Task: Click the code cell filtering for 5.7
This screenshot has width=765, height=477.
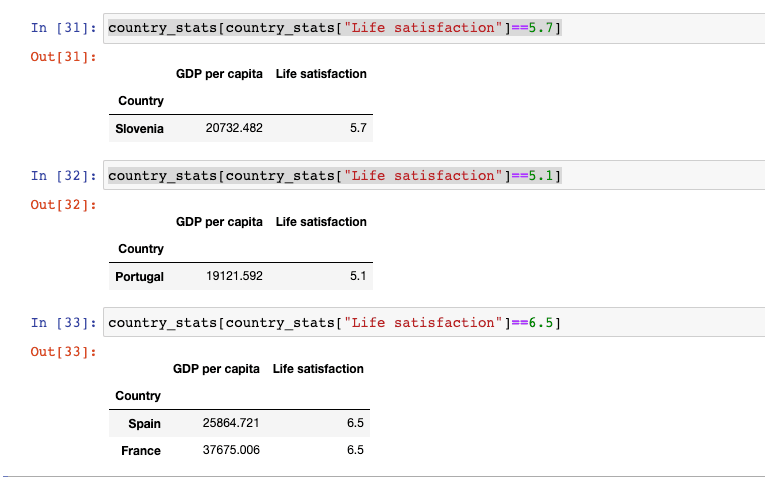Action: click(x=334, y=27)
